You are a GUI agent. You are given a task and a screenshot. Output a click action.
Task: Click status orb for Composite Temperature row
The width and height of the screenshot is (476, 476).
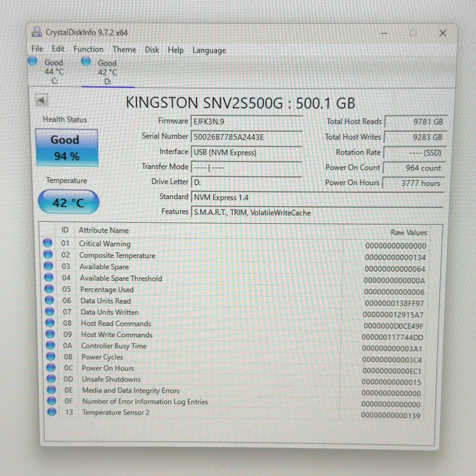48,254
